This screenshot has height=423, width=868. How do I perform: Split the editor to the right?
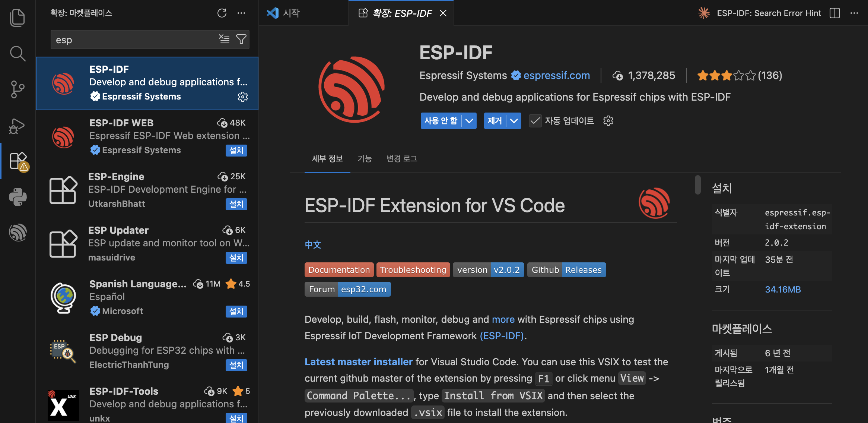(835, 13)
